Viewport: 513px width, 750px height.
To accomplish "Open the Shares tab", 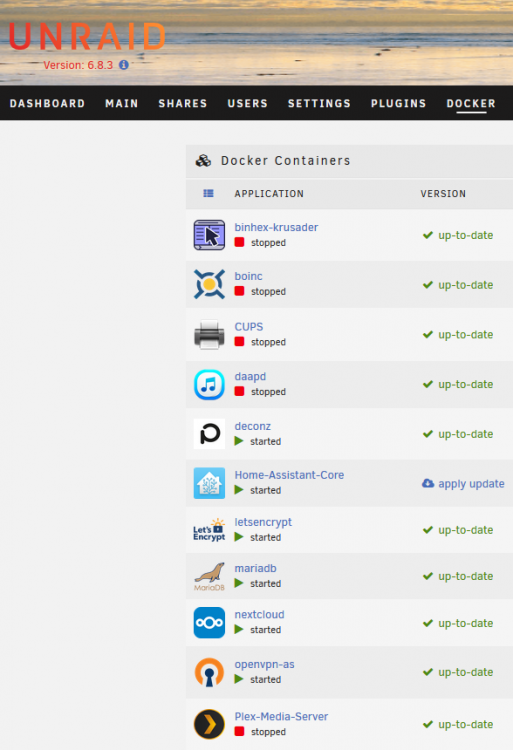I will (183, 103).
